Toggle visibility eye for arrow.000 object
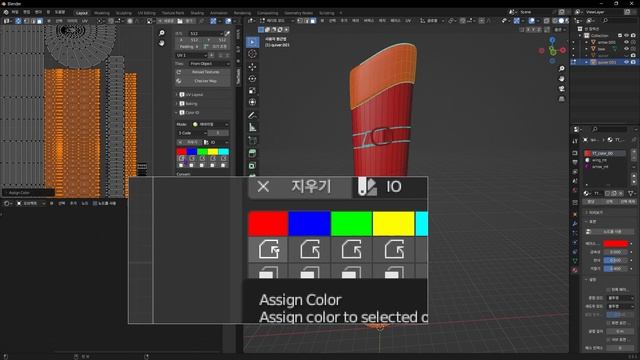Image resolution: width=640 pixels, height=360 pixels. pos(627,42)
